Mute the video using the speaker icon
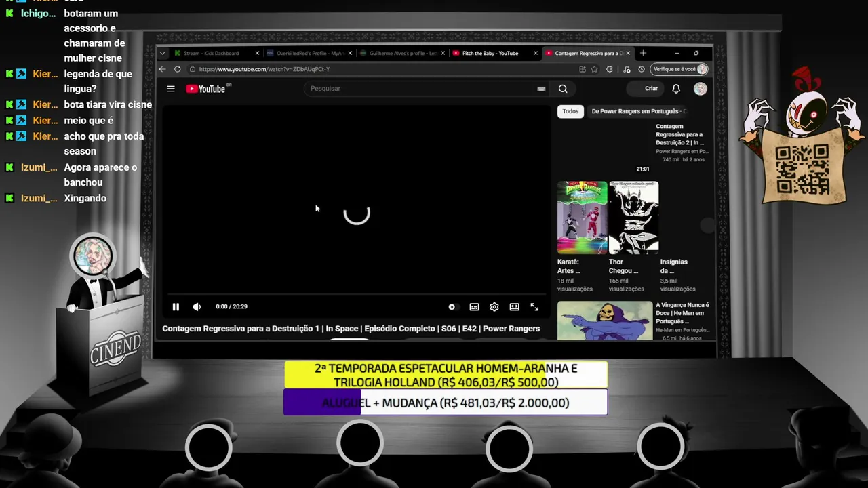The width and height of the screenshot is (868, 488). pos(197,307)
